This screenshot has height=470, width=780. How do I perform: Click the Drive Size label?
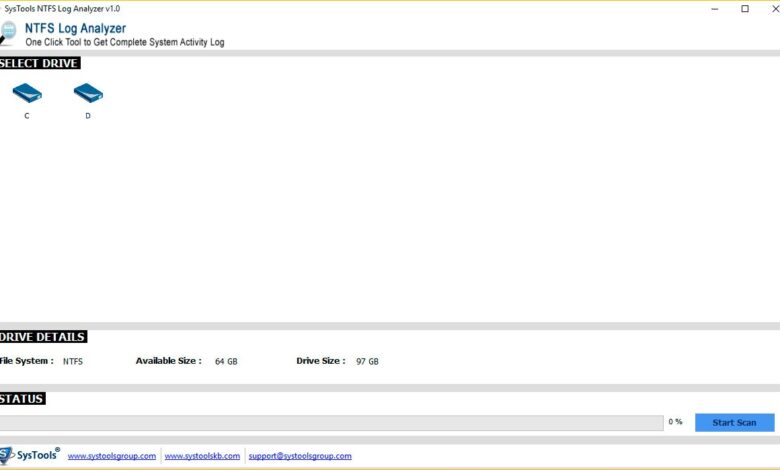click(321, 361)
